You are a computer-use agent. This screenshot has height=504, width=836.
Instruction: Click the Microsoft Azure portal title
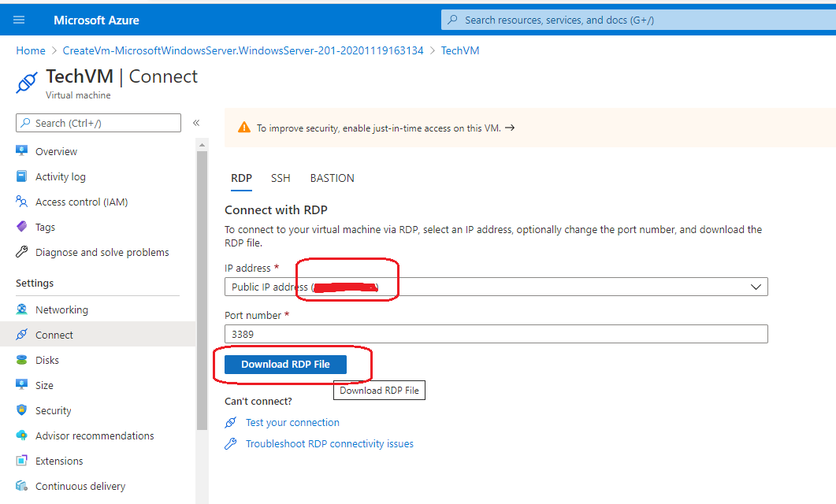tap(96, 20)
